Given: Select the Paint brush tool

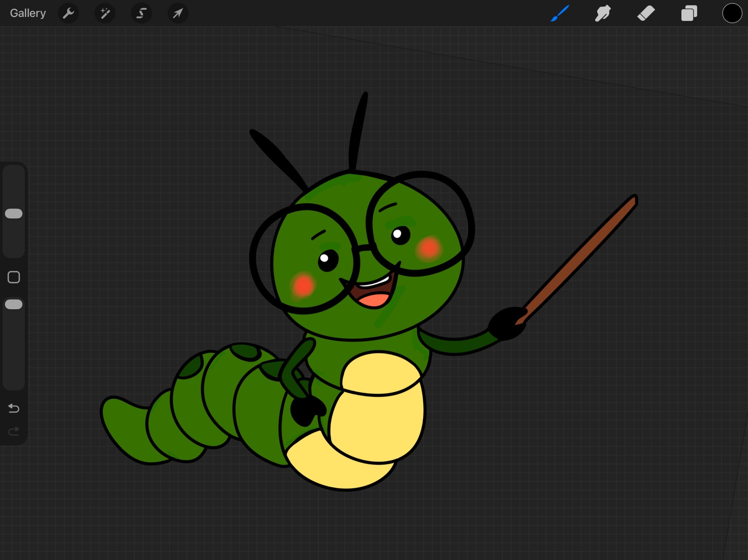Looking at the screenshot, I should tap(560, 13).
